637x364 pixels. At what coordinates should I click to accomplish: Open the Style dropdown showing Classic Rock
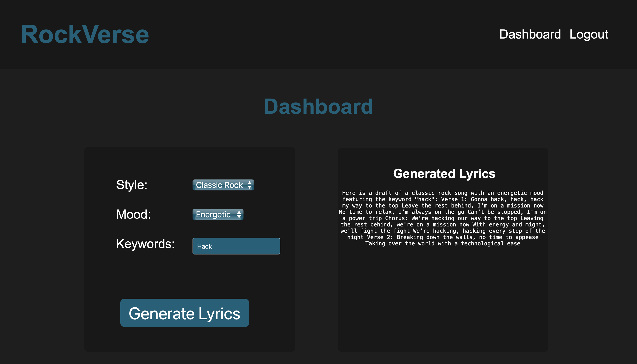[219, 185]
